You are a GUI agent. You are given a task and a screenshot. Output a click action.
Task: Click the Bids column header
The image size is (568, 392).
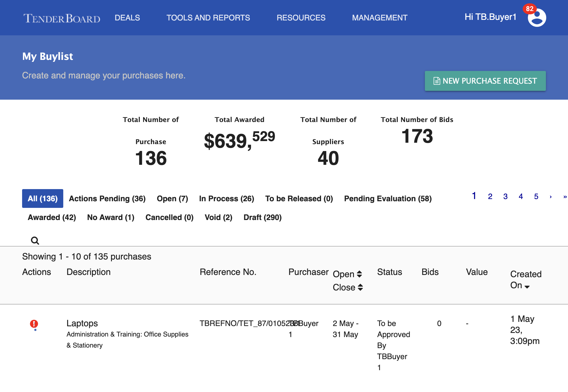(x=430, y=272)
